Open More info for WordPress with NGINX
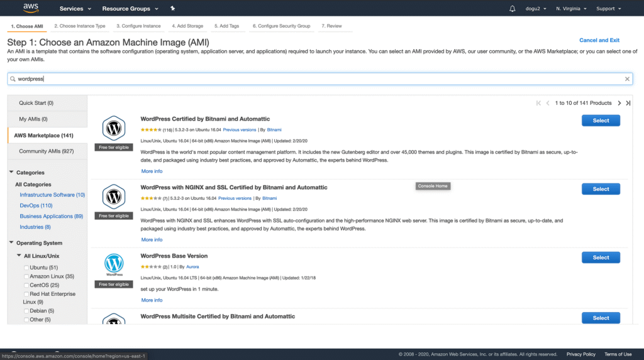Viewport: 644px width, 360px height. (152, 240)
